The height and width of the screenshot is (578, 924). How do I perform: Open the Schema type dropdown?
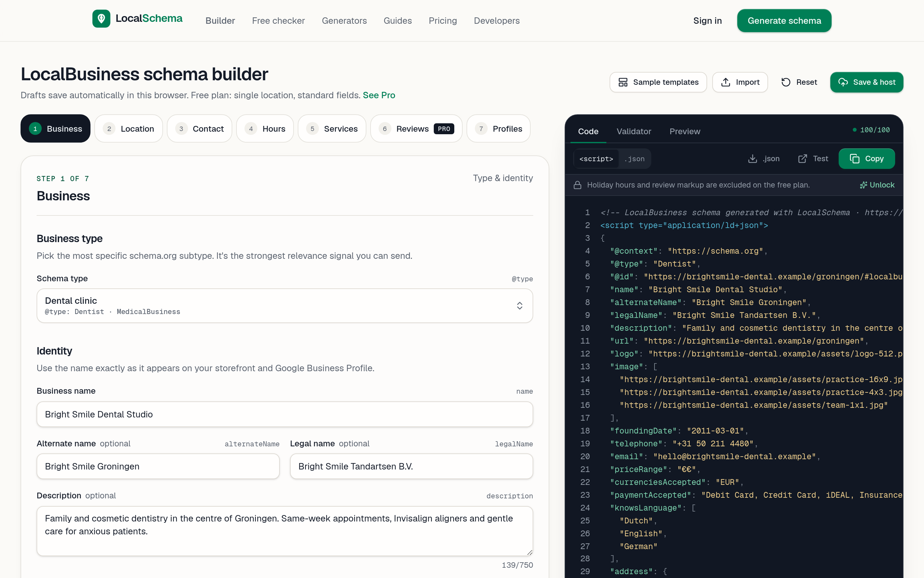point(285,306)
